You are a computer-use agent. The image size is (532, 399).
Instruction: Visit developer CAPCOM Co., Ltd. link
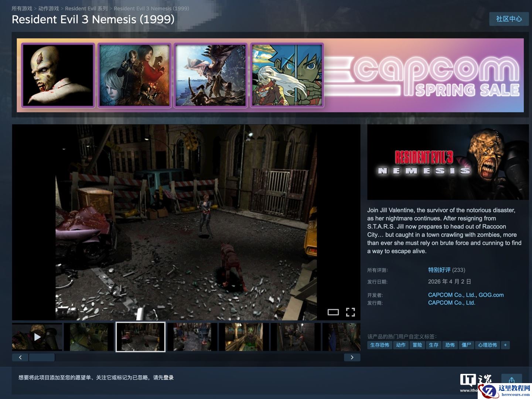[451, 295]
